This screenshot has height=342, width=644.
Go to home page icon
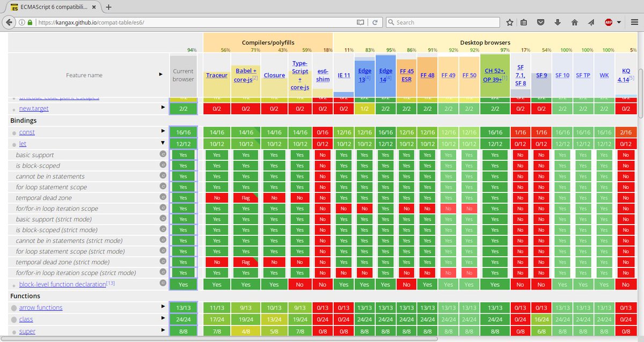574,23
